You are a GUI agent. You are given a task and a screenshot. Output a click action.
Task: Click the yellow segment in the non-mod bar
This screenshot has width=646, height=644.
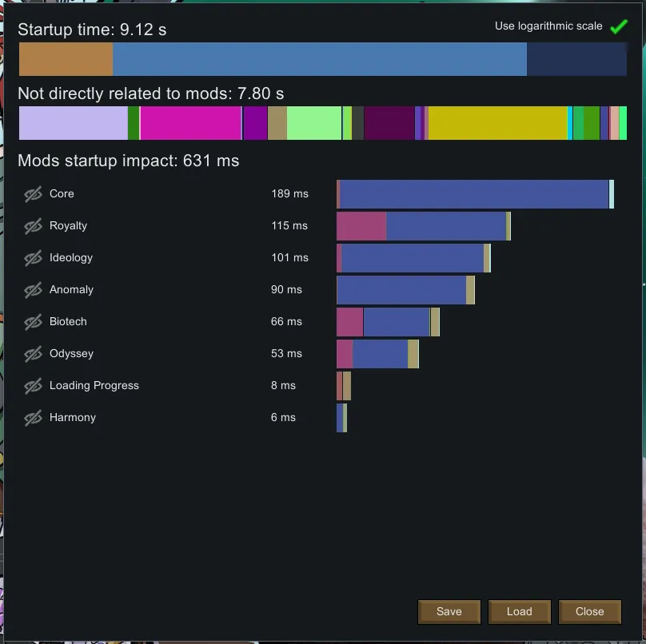tap(497, 123)
